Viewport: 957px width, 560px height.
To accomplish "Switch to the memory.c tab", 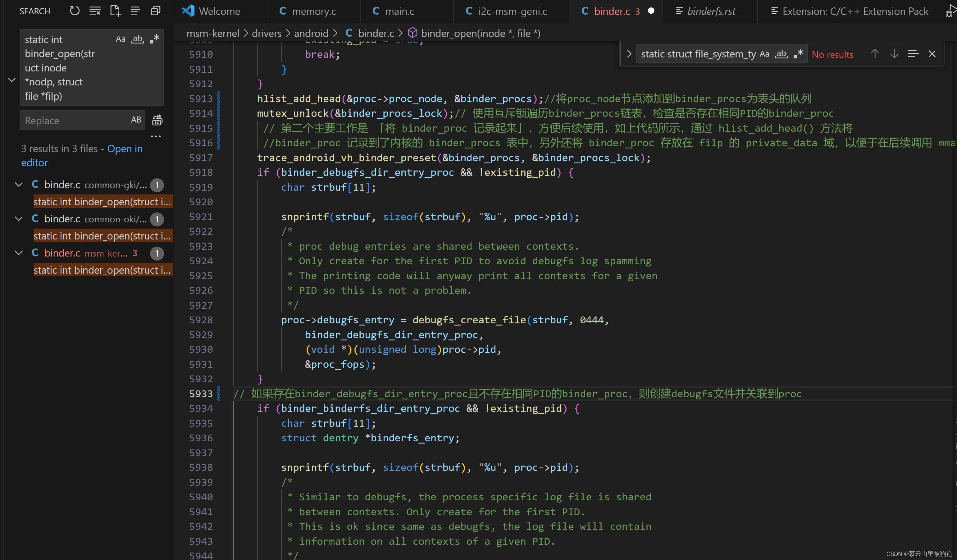I will click(313, 11).
